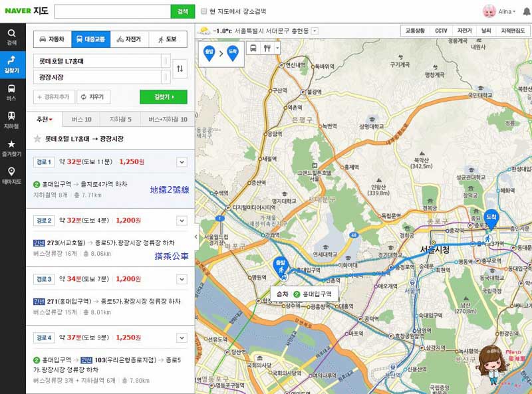532x394 pixels.
Task: Open 추천 sort dropdown
Action: [x=45, y=120]
